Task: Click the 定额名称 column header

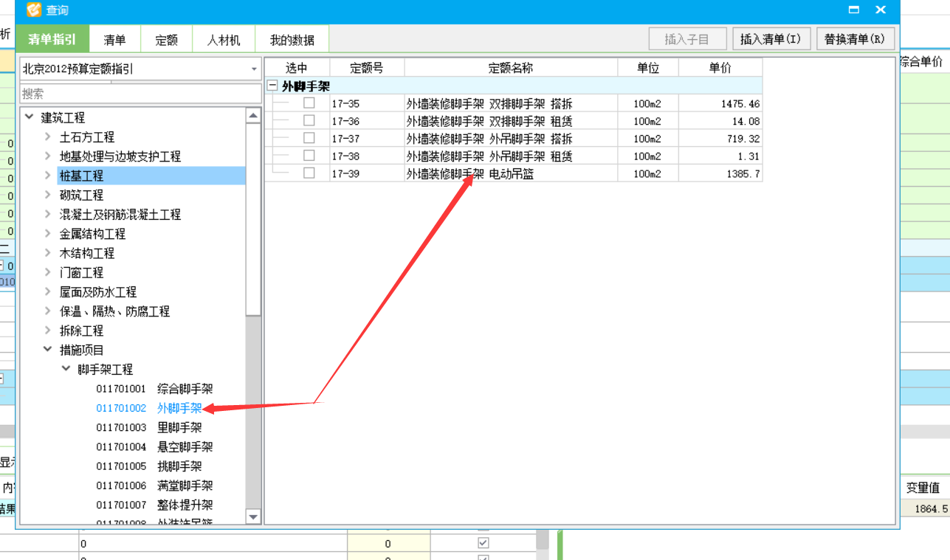Action: tap(511, 68)
